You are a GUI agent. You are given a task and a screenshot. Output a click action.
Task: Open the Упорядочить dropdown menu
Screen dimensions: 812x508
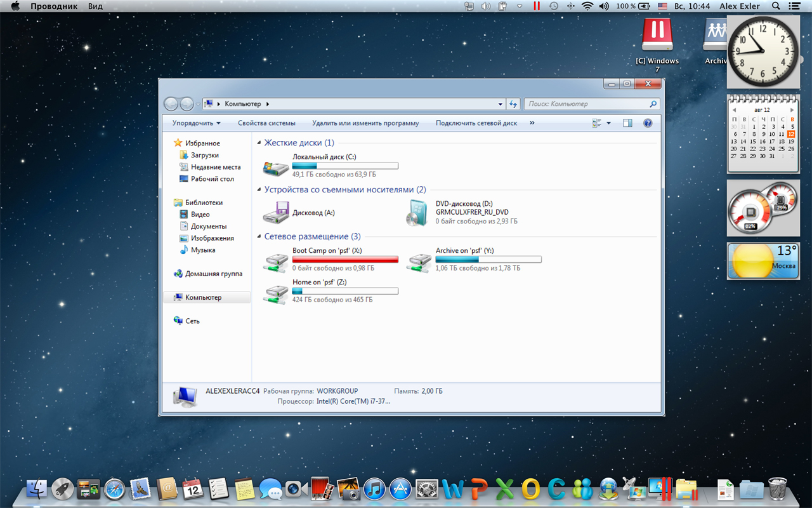point(197,123)
